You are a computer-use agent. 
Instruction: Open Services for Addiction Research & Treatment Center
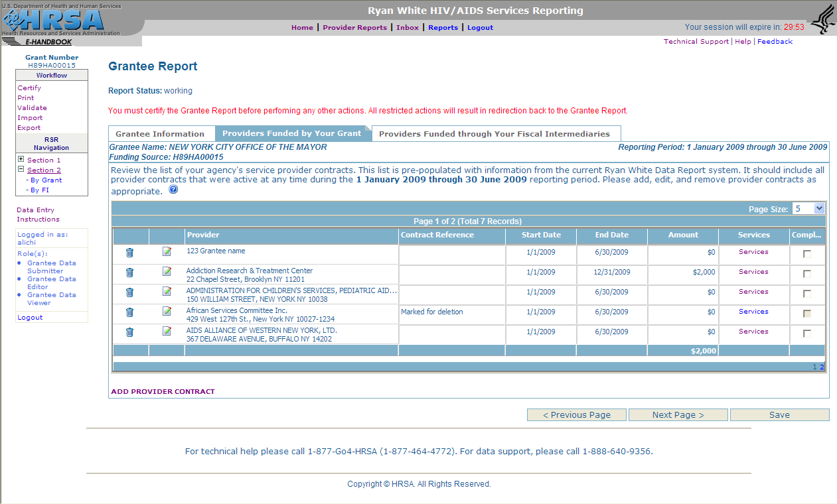(753, 272)
